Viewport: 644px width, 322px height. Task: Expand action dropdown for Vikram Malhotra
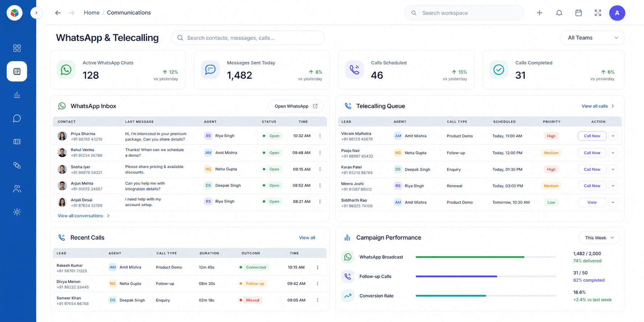click(613, 136)
